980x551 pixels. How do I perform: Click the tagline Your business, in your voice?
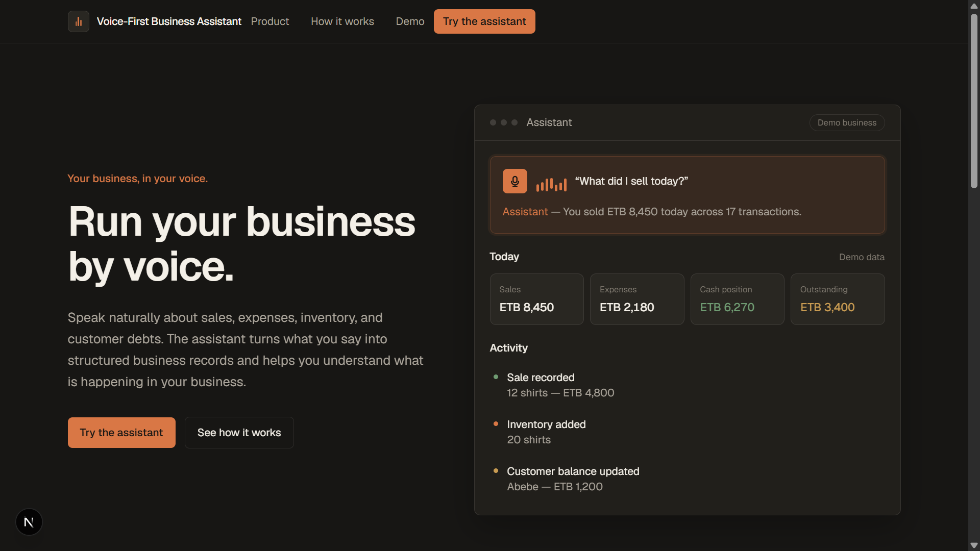[138, 179]
